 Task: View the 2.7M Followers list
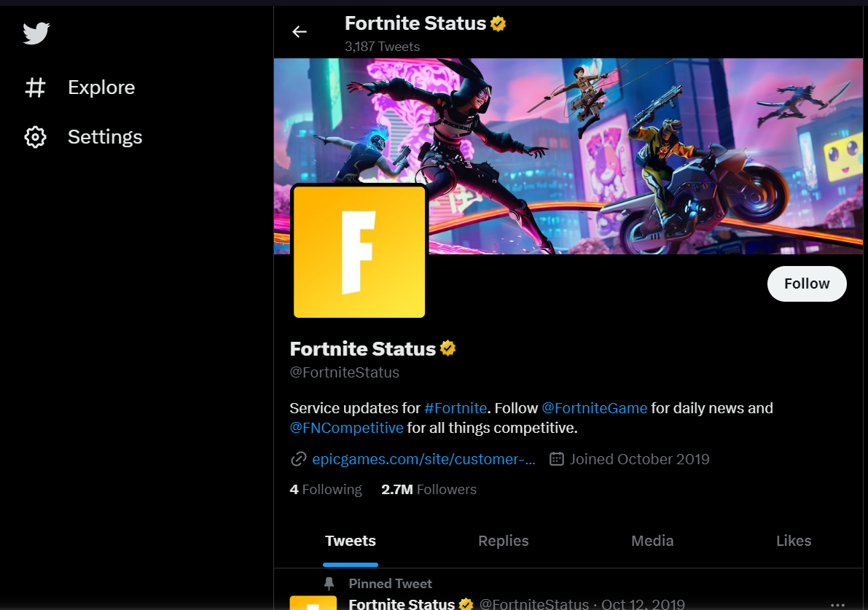[x=429, y=489]
